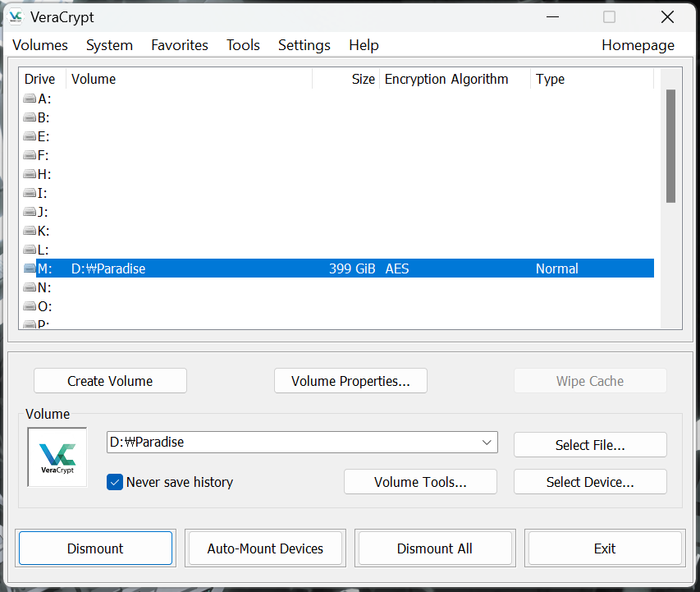Click the drive icon for H:
Viewport: 700px width, 592px height.
coord(30,174)
